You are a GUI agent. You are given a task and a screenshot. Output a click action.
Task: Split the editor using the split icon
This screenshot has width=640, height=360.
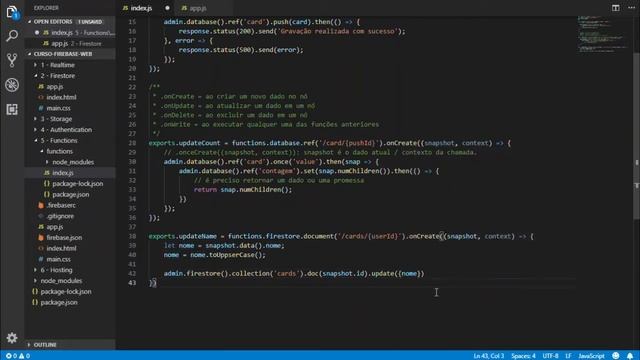pos(616,8)
